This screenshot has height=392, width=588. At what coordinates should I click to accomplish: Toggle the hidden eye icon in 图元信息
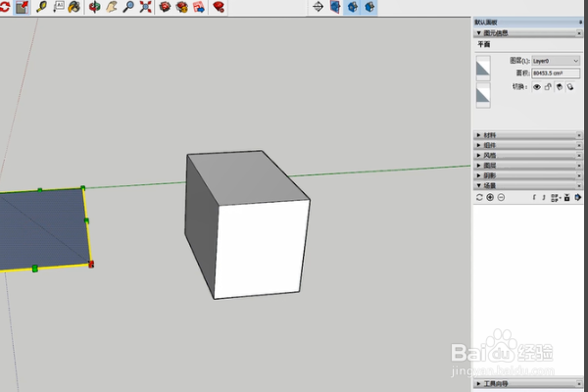[537, 87]
